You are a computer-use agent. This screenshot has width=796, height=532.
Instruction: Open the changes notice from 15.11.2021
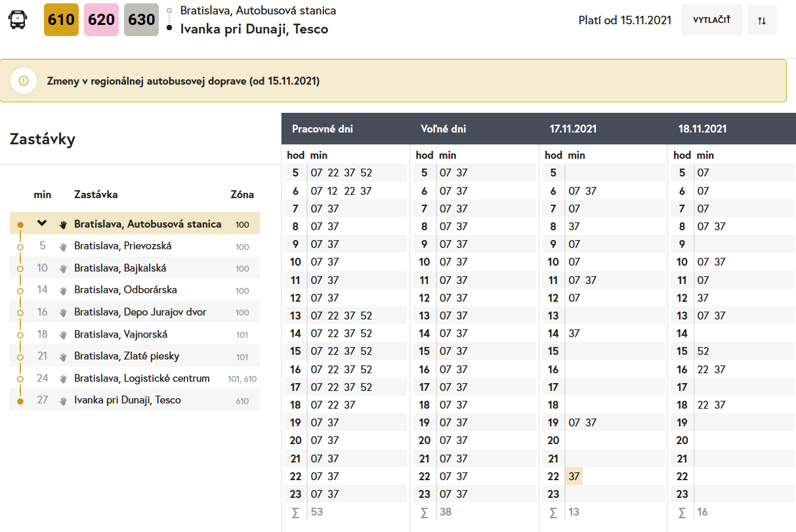[183, 81]
